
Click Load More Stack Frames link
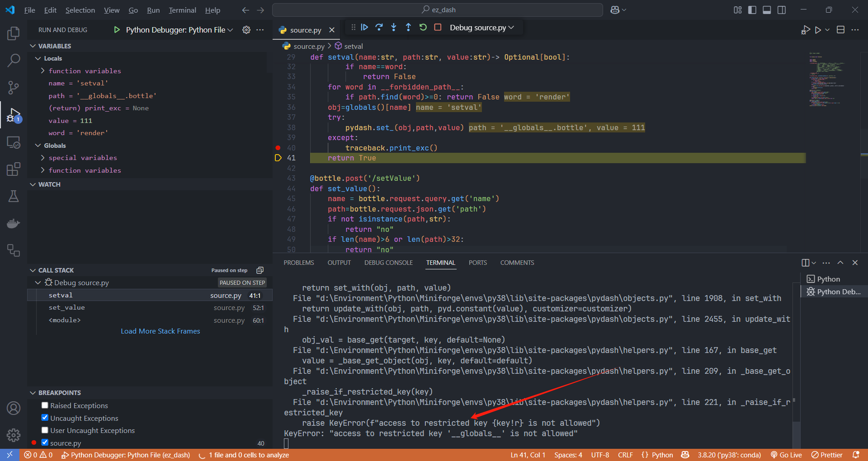pos(160,331)
